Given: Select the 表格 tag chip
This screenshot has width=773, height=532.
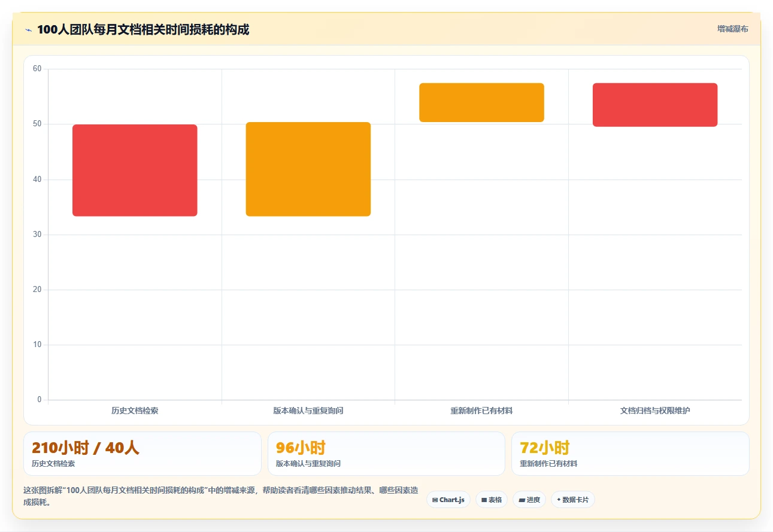Looking at the screenshot, I should point(492,500).
